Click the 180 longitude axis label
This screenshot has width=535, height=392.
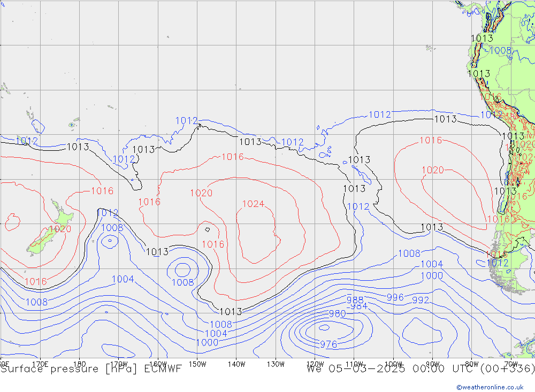pos(80,364)
